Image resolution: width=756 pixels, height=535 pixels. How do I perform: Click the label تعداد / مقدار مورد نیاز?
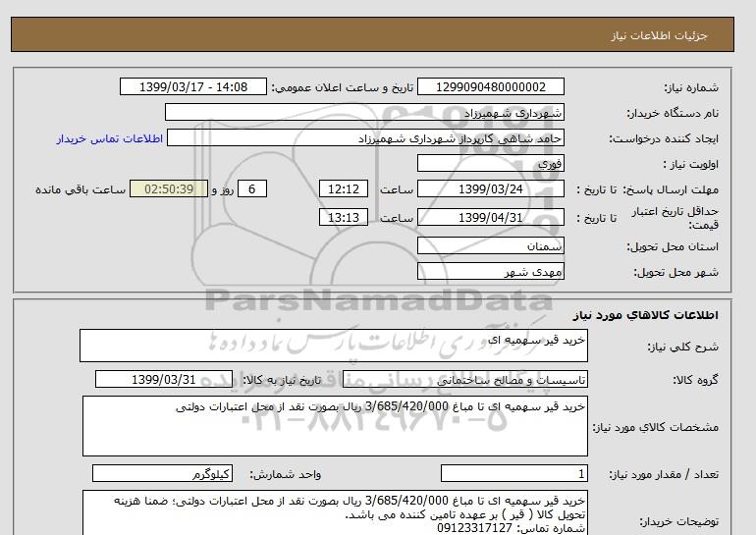(x=664, y=474)
